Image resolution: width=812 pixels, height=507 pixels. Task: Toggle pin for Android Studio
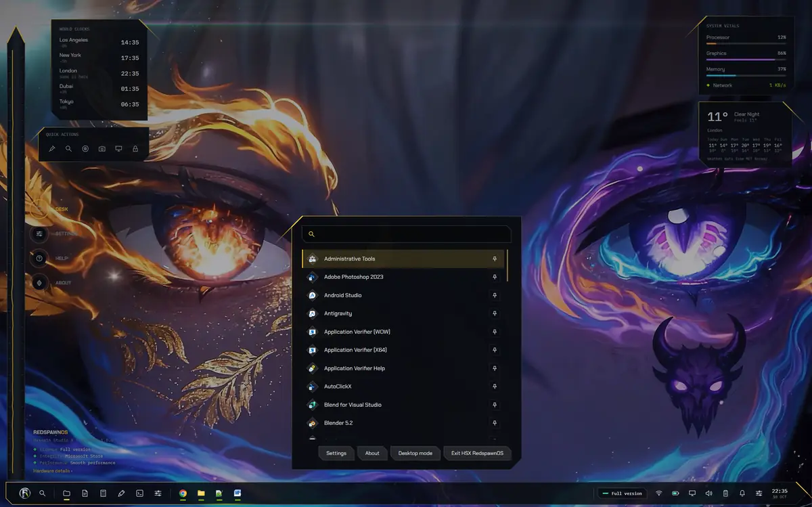495,295
